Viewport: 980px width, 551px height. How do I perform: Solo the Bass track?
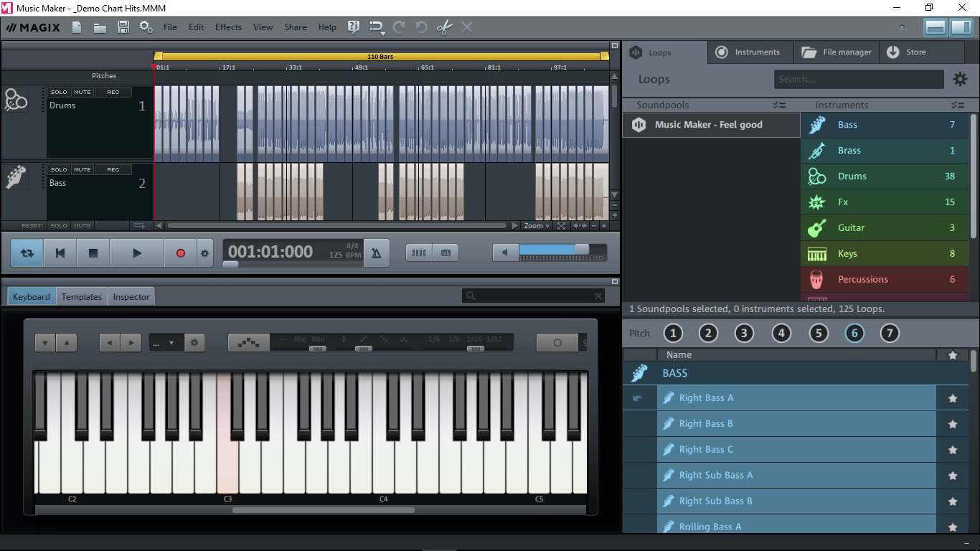[59, 169]
